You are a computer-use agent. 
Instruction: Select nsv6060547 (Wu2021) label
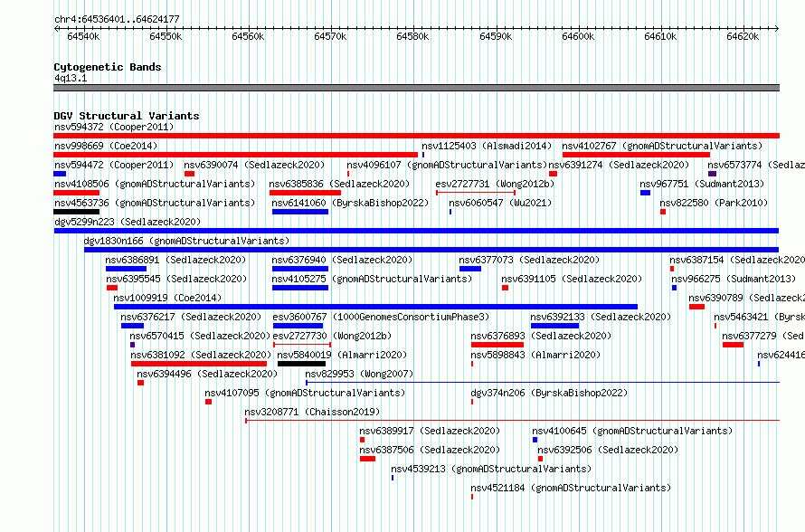coord(500,203)
